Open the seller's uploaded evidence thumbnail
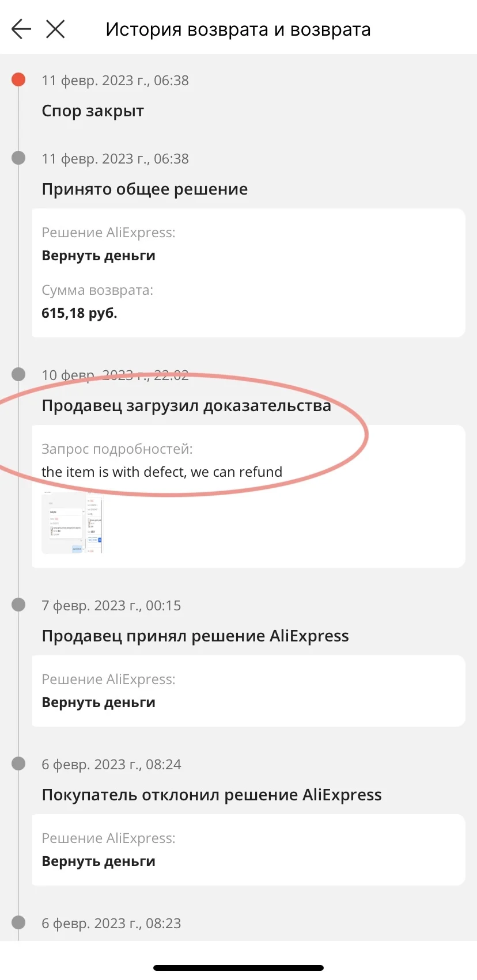The height and width of the screenshot is (980, 477). (x=72, y=522)
